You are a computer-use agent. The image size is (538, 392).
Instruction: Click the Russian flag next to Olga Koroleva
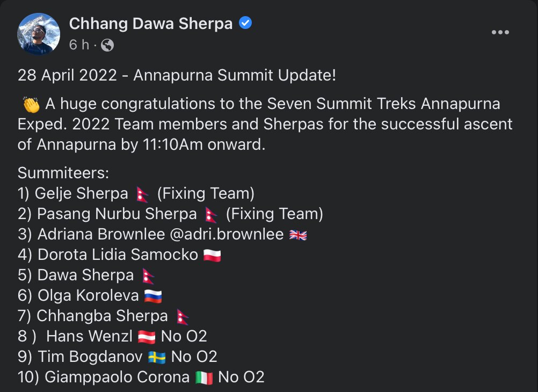pos(153,296)
